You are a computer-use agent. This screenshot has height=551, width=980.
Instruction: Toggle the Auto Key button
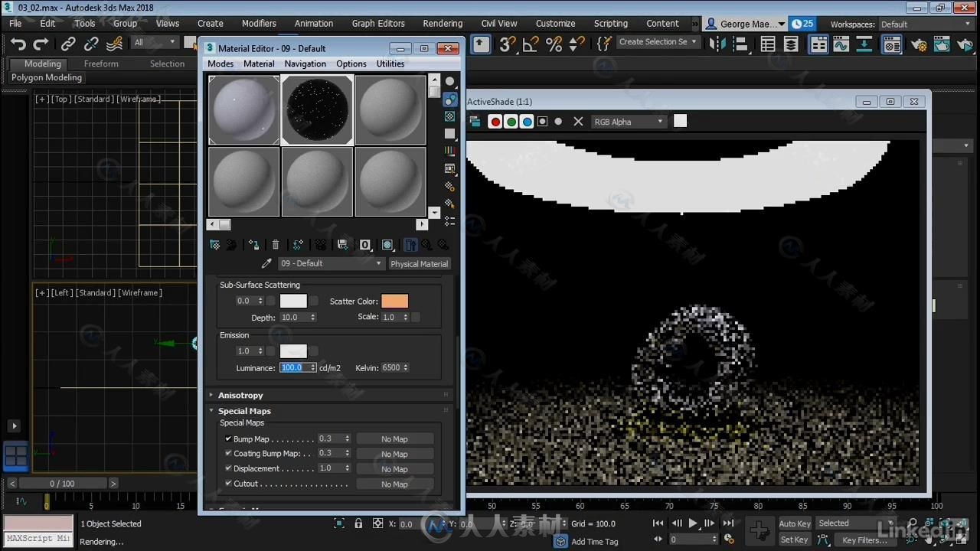[x=795, y=523]
